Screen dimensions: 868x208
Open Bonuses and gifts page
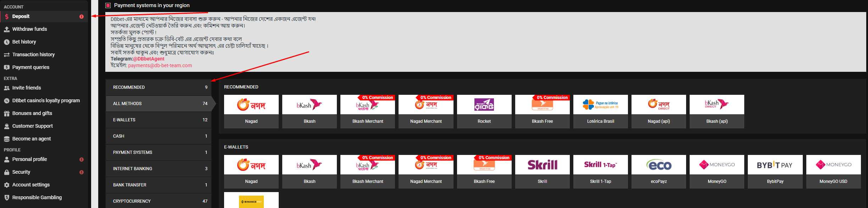44,114
